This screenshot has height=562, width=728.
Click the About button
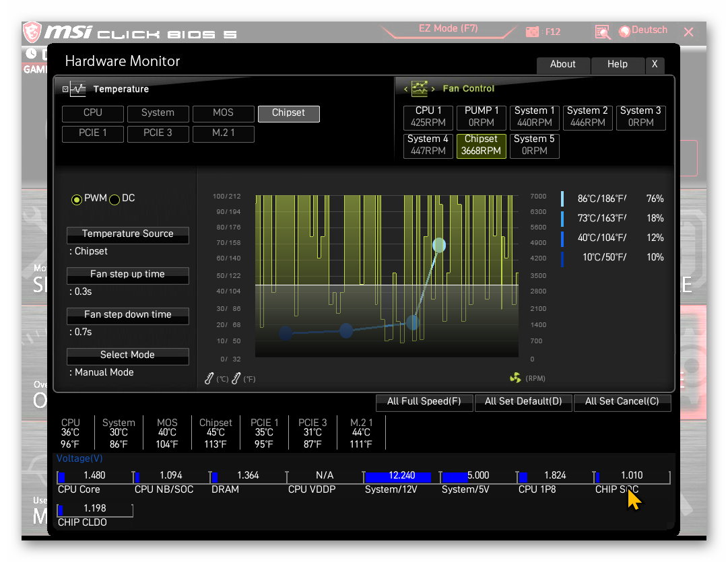tap(563, 65)
